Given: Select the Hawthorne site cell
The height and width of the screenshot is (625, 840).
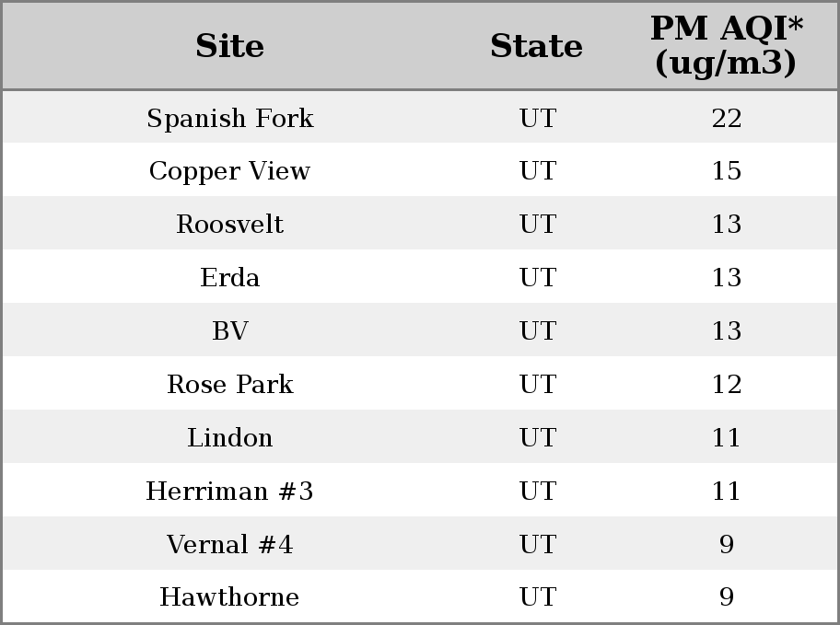Looking at the screenshot, I should (230, 596).
